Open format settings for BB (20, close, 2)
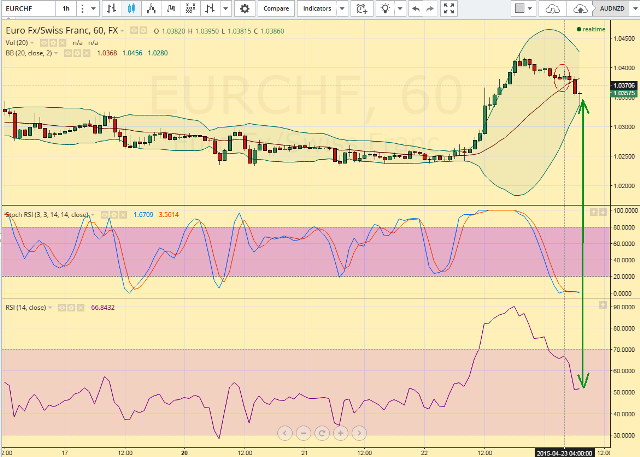Screen dimensions: 640x457 78,53
